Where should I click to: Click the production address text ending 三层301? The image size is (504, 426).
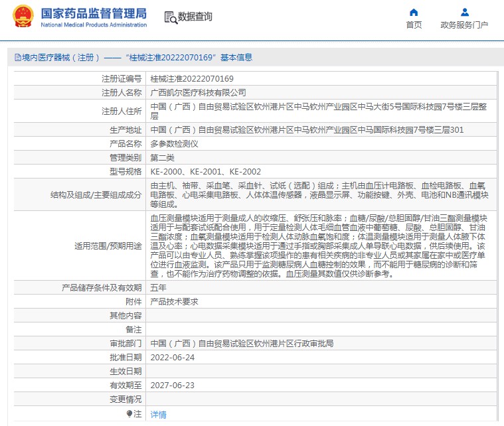tap(307, 130)
